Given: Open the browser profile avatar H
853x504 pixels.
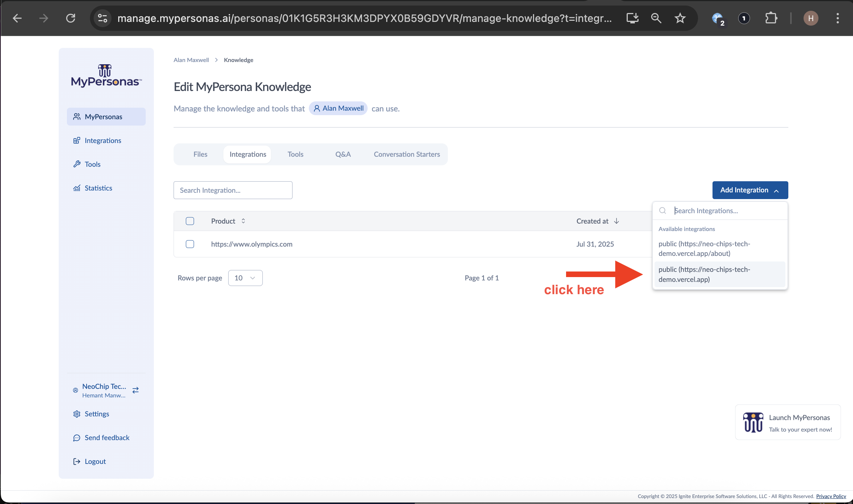Looking at the screenshot, I should [x=811, y=18].
